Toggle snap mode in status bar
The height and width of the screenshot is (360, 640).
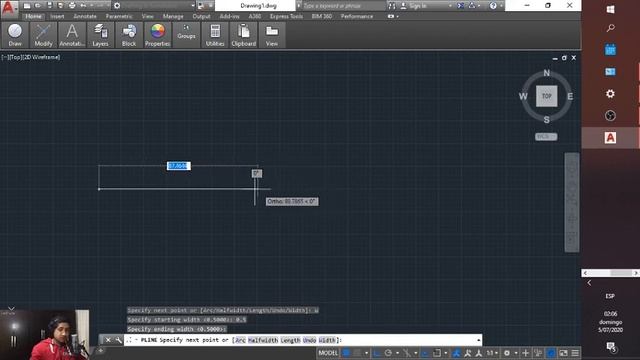click(357, 353)
